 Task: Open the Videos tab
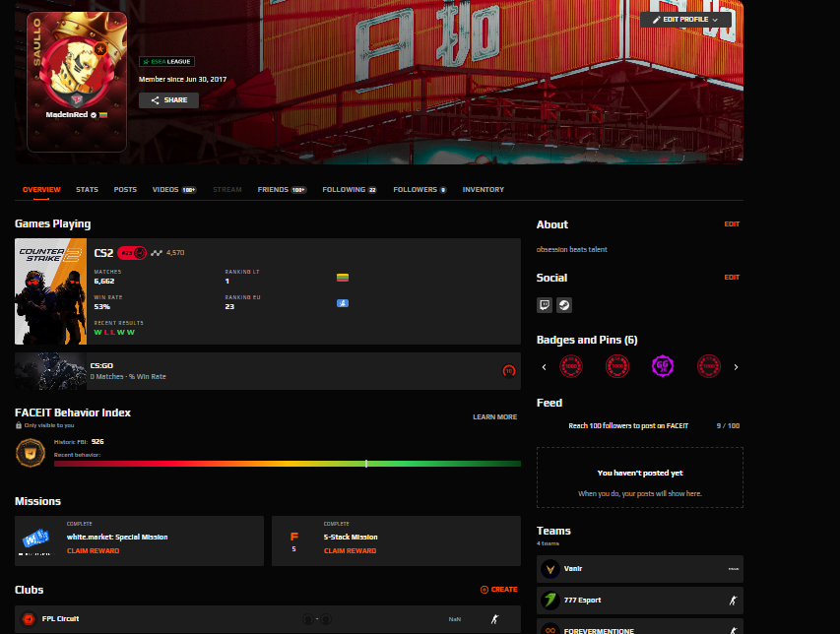coord(174,190)
